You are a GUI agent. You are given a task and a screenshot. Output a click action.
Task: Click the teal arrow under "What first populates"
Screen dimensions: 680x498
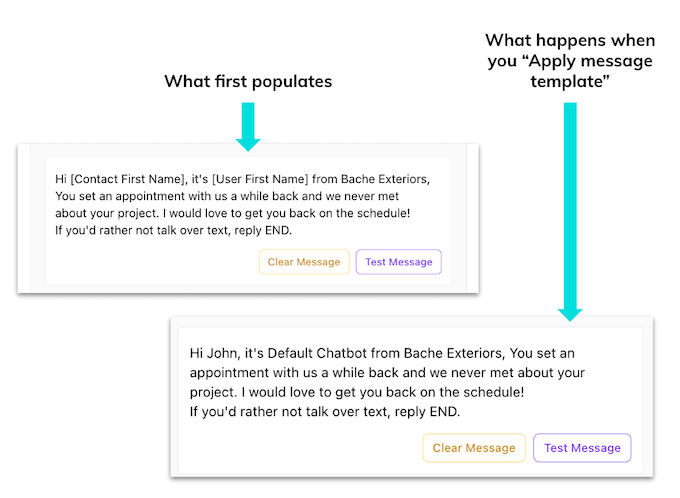click(x=249, y=123)
